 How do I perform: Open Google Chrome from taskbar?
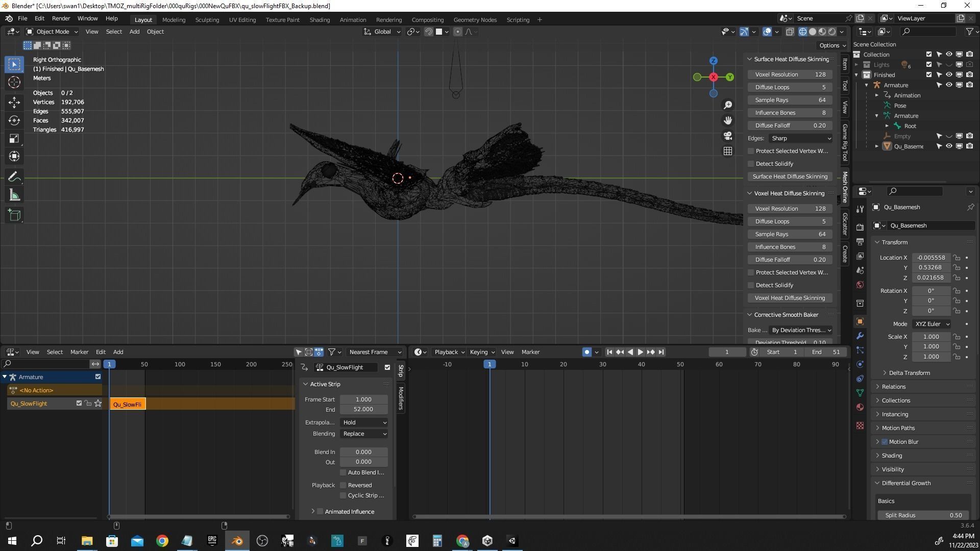click(162, 541)
